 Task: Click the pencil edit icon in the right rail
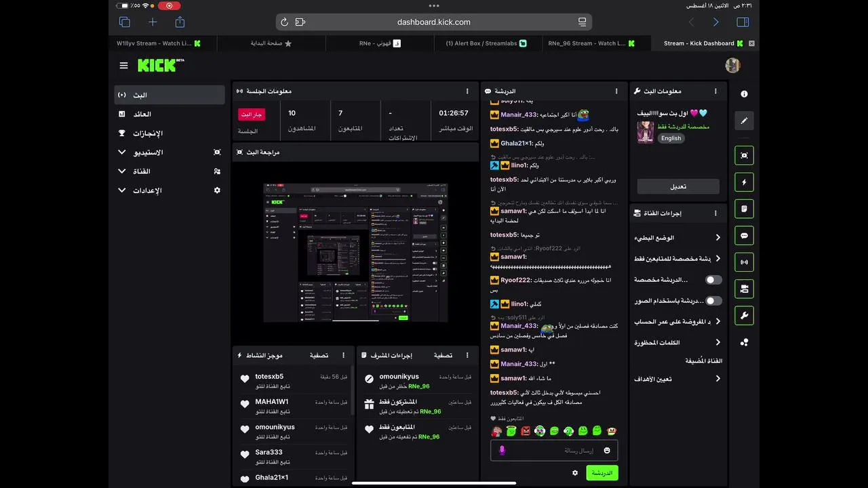coord(744,121)
